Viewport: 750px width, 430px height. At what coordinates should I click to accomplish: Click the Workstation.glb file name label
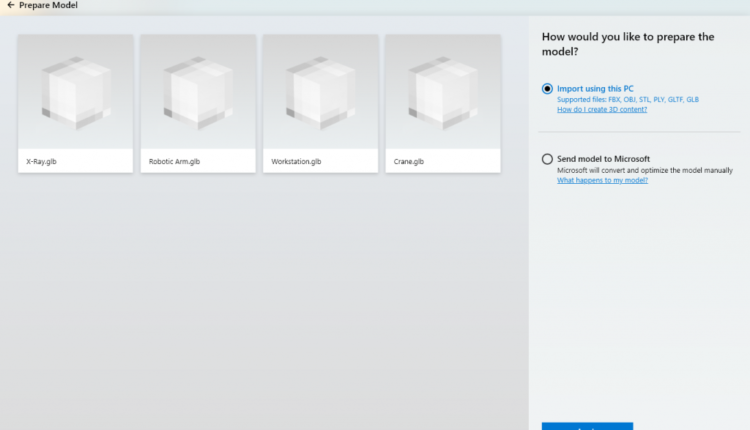point(296,161)
